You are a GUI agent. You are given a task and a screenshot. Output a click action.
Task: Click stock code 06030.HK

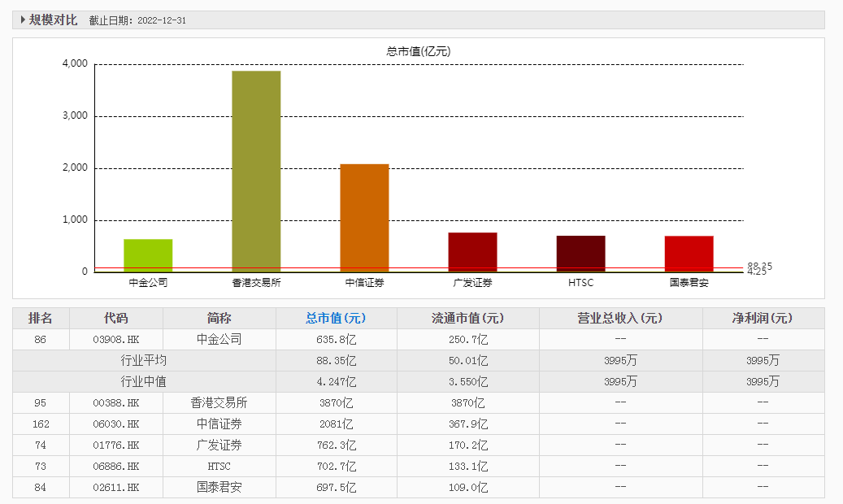click(115, 424)
